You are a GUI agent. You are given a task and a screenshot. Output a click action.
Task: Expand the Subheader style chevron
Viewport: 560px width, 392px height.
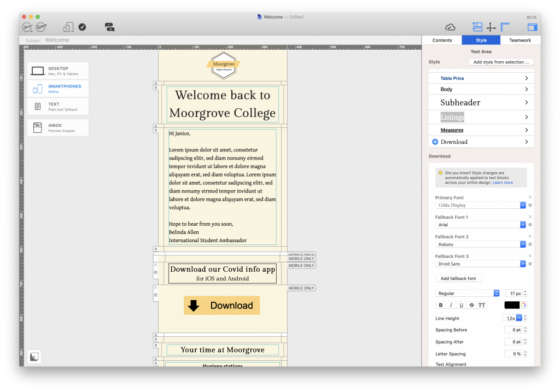coord(527,102)
